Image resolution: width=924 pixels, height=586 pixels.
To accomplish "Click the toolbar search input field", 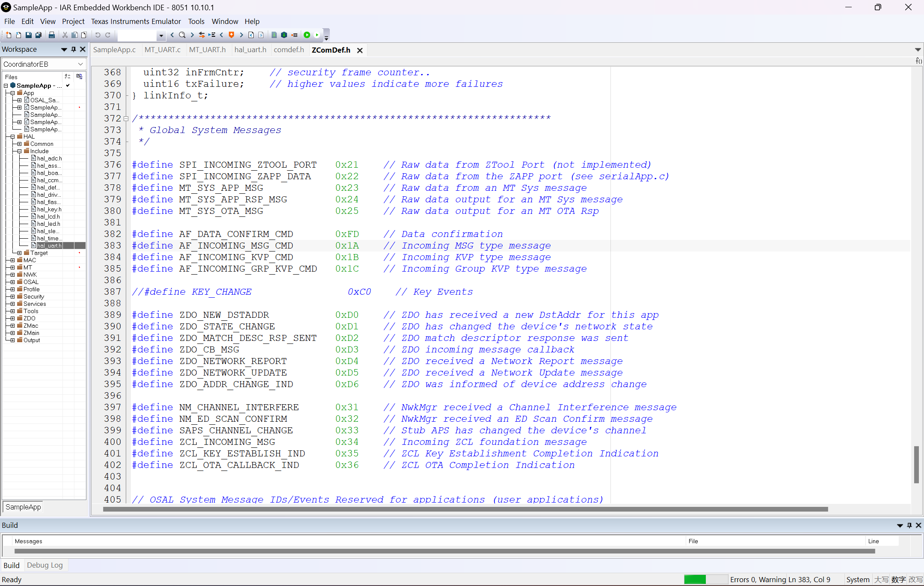I will click(138, 35).
